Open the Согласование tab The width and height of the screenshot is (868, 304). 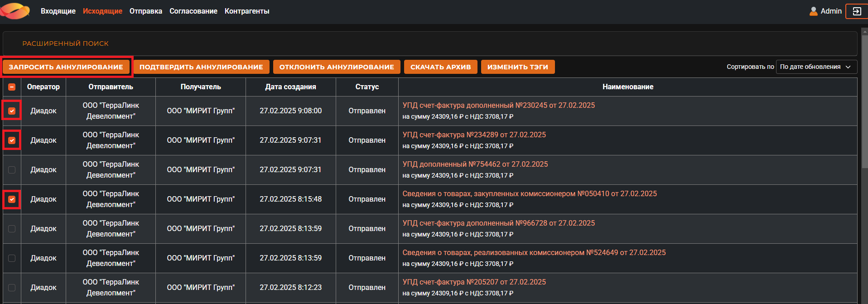[193, 11]
